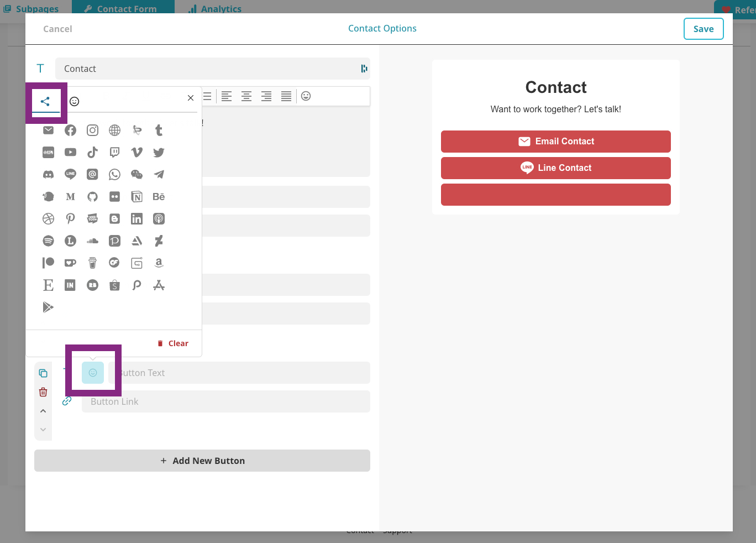Viewport: 756px width, 543px height.
Task: Duplicate this button entry
Action: click(x=43, y=373)
